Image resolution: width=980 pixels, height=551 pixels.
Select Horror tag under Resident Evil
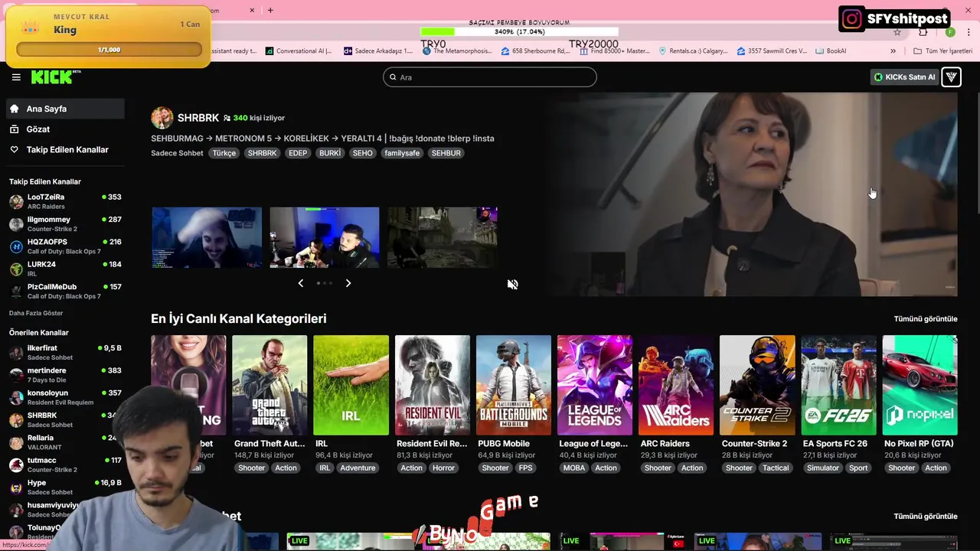click(443, 468)
